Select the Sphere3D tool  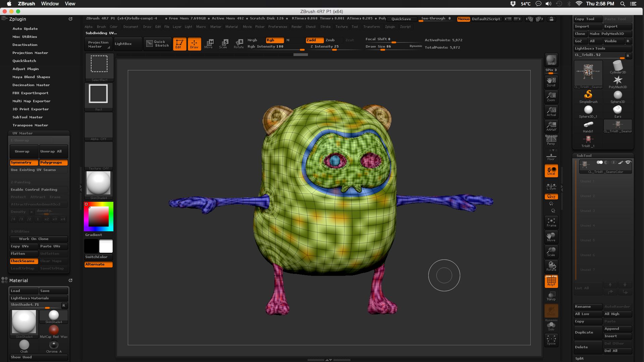618,97
